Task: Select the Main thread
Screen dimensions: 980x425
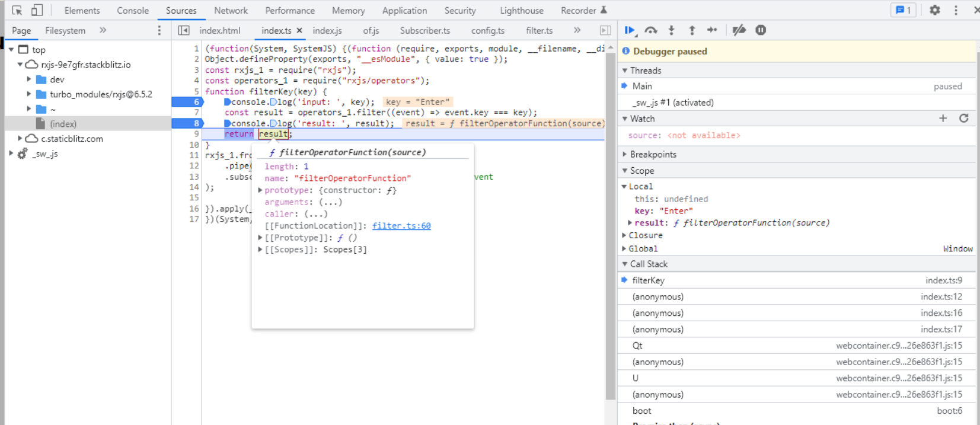Action: tap(796, 87)
